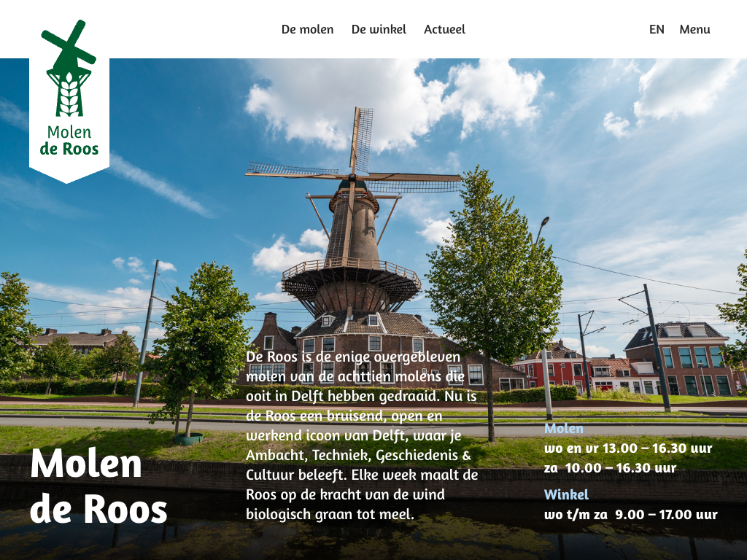Screen dimensions: 747x560
Task: Go to the Actueel page
Action: (444, 29)
